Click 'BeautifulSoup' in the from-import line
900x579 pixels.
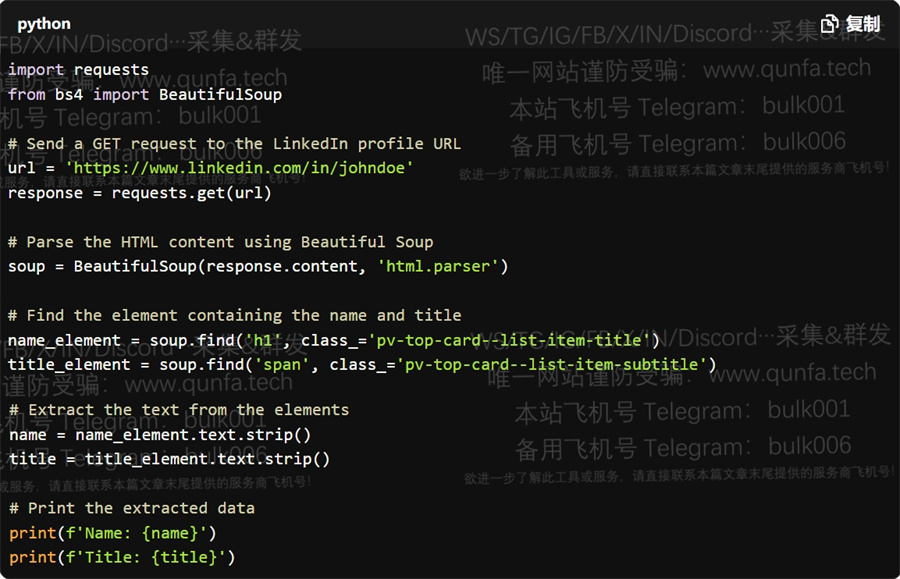tap(220, 94)
